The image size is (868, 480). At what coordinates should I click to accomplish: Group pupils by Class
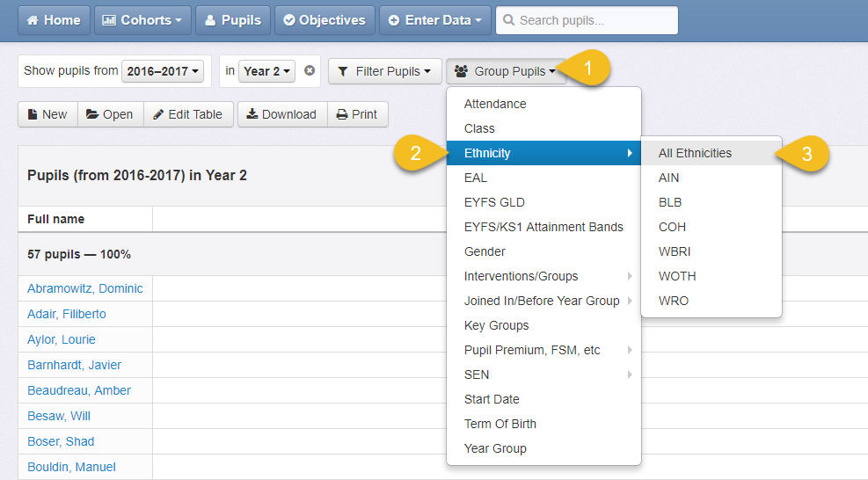(543, 128)
